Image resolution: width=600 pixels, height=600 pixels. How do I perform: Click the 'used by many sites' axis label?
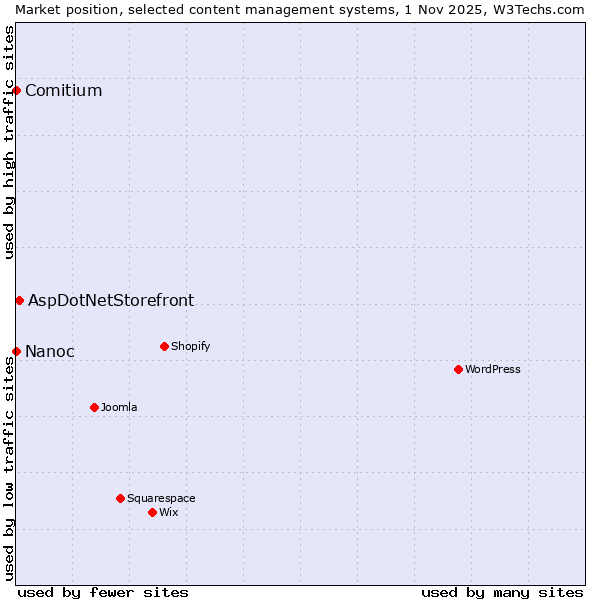[x=502, y=592]
